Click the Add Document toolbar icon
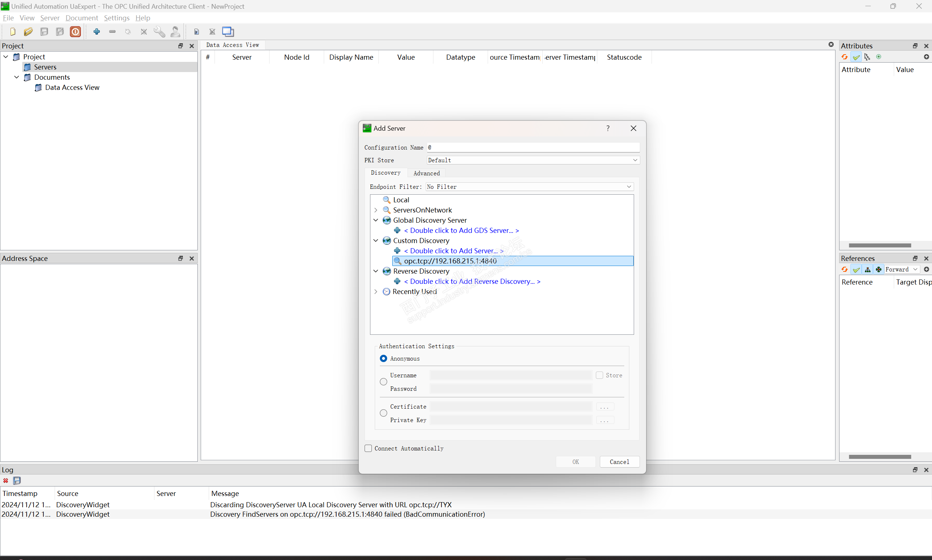The width and height of the screenshot is (932, 560). click(x=196, y=32)
